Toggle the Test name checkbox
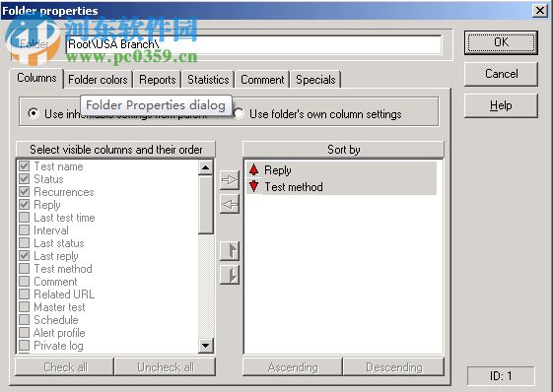This screenshot has height=392, width=553. pos(24,166)
